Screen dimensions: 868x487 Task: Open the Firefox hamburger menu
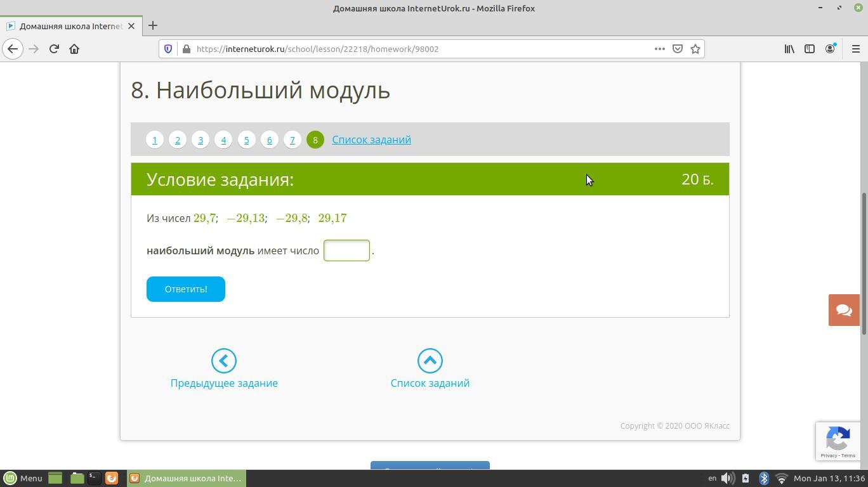tap(855, 49)
